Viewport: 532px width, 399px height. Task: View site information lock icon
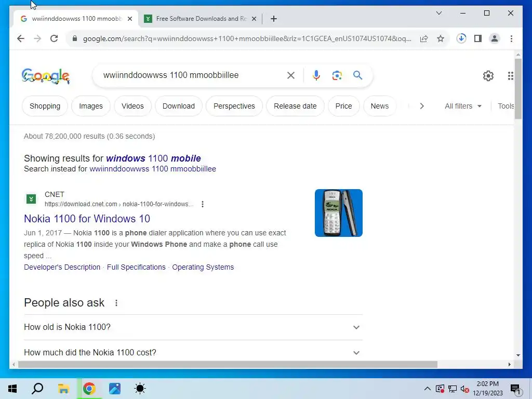tap(75, 38)
